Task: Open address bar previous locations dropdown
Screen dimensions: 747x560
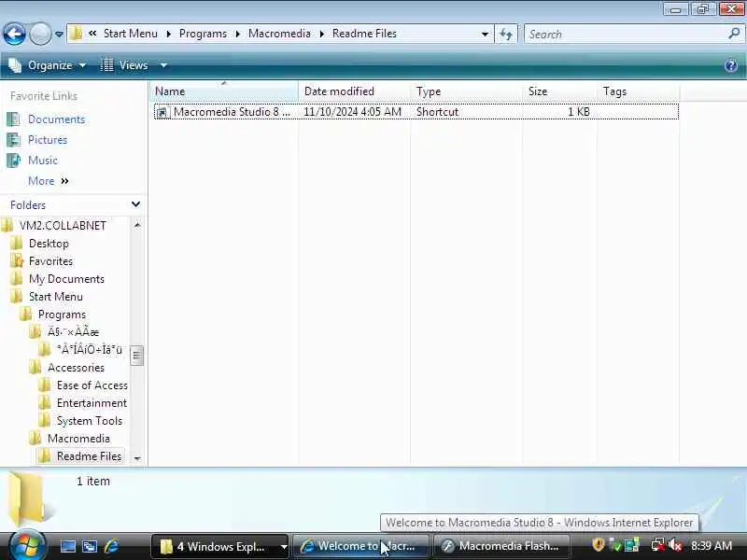Action: [x=485, y=34]
